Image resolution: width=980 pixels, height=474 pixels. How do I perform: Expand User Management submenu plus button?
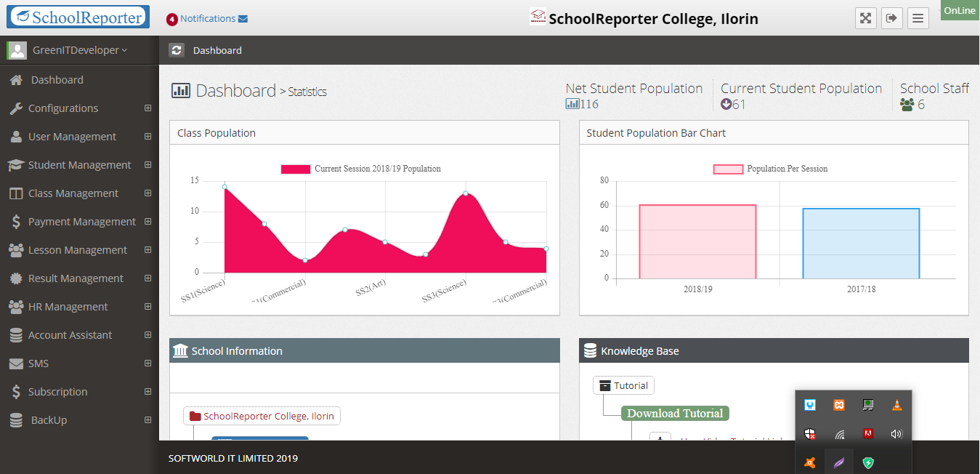tap(148, 137)
